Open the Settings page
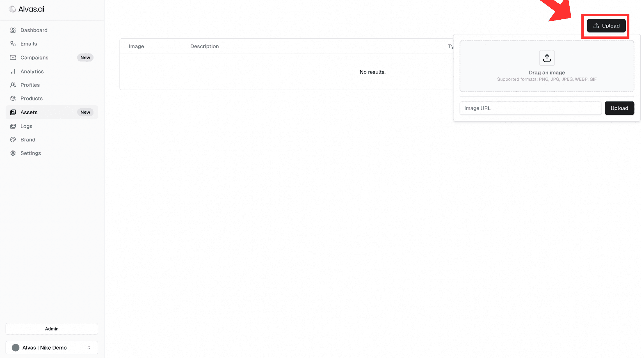The width and height of the screenshot is (644, 358). [x=52, y=153]
